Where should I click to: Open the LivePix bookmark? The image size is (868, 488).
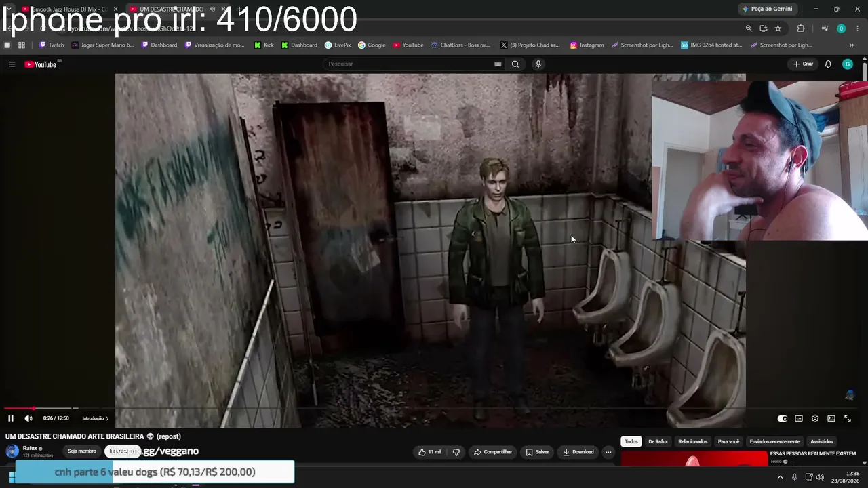click(x=338, y=45)
